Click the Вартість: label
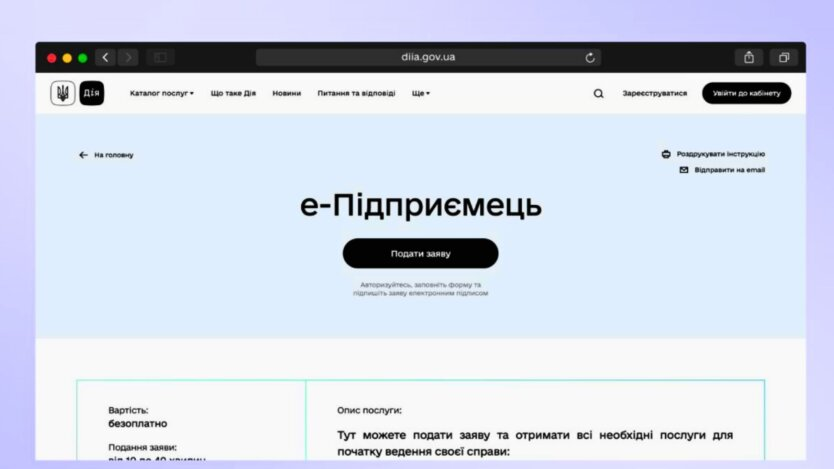 pyautogui.click(x=128, y=411)
